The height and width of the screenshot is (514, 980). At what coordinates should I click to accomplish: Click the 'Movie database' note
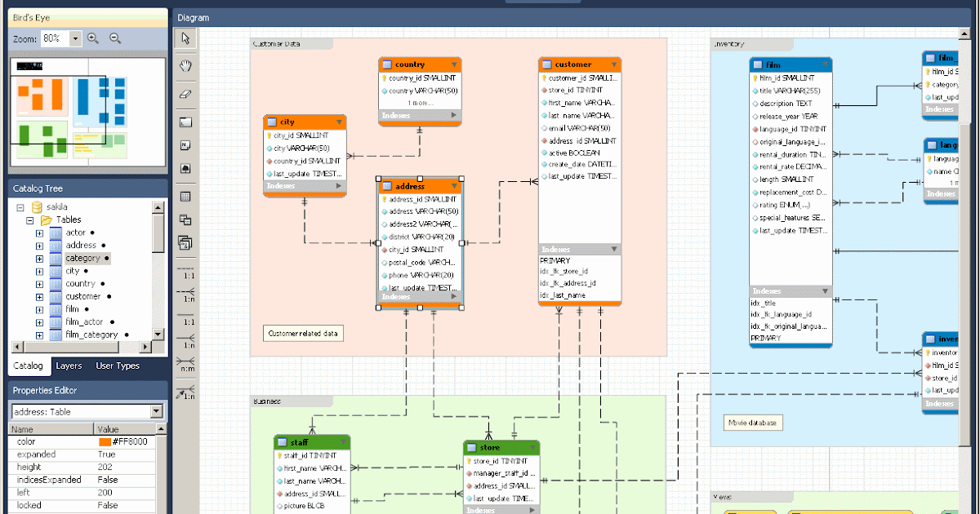tap(754, 423)
